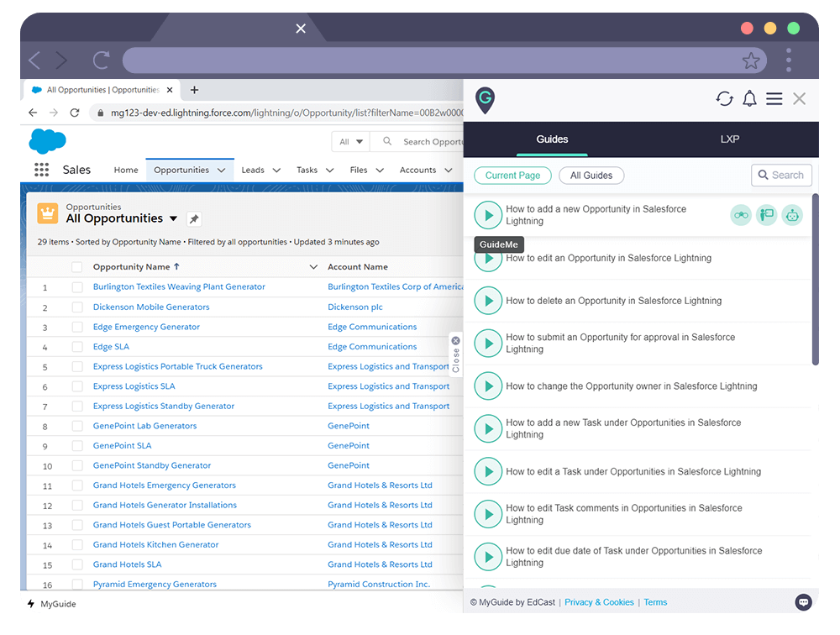Image resolution: width=840 pixels, height=635 pixels.
Task: Select Home in the Salesforce navigation bar
Action: point(126,170)
